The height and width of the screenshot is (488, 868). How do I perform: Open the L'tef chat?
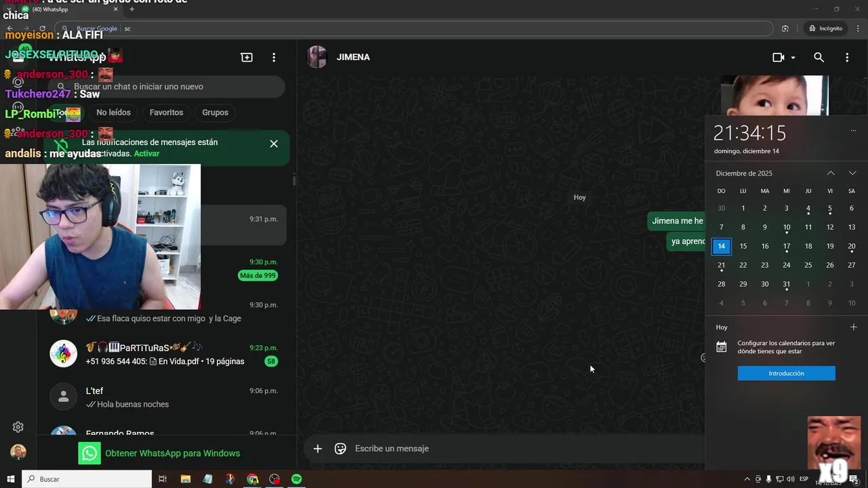coord(167,397)
